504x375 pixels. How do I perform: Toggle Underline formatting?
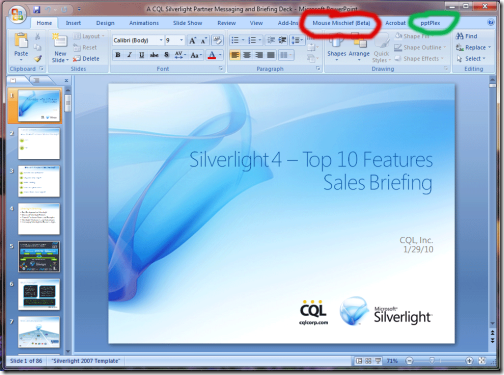coord(142,55)
